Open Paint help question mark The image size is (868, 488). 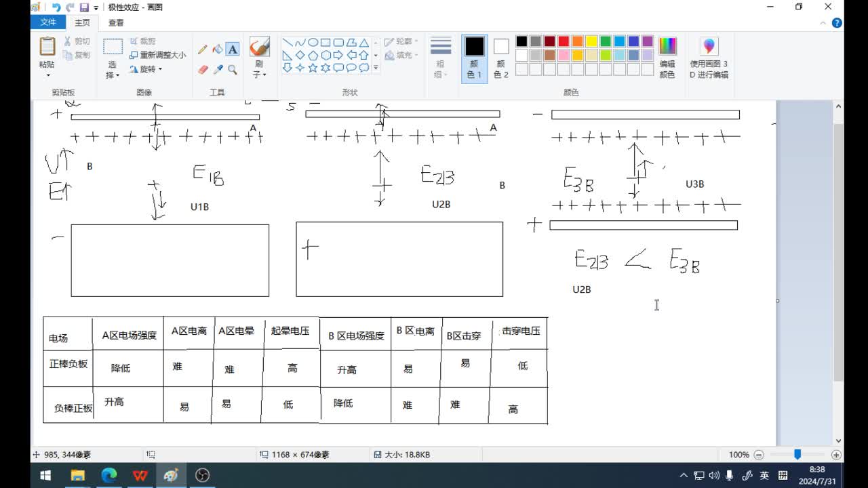click(x=837, y=22)
